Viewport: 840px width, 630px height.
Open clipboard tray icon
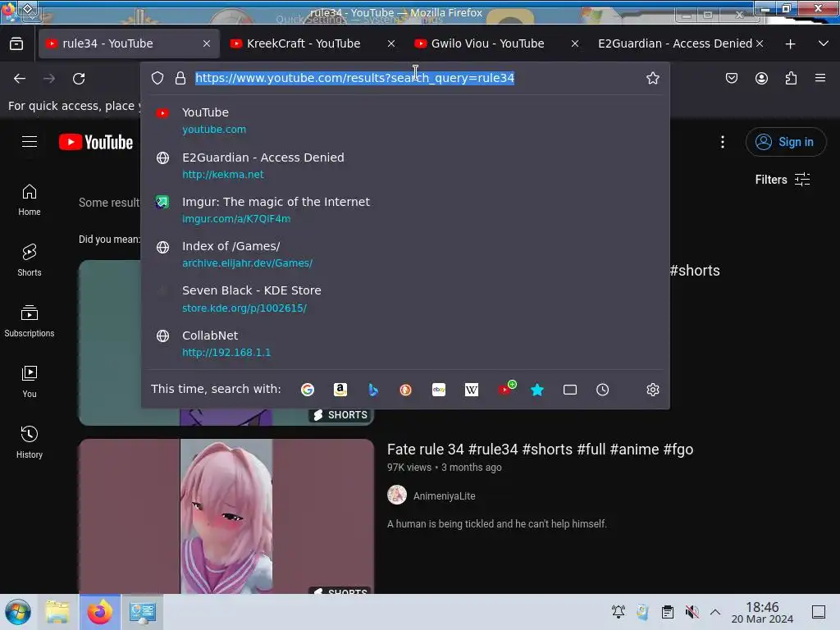point(668,612)
